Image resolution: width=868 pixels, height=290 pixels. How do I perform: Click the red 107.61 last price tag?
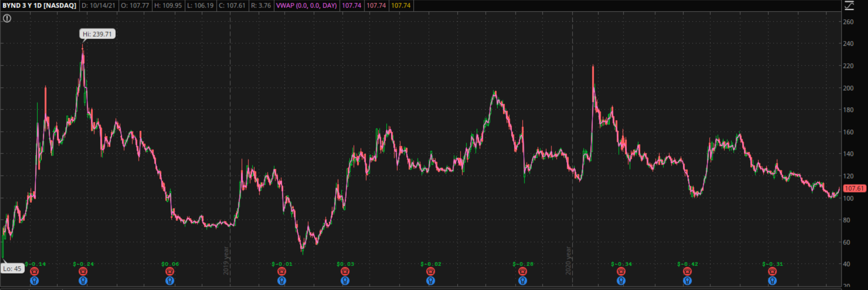[x=854, y=188]
